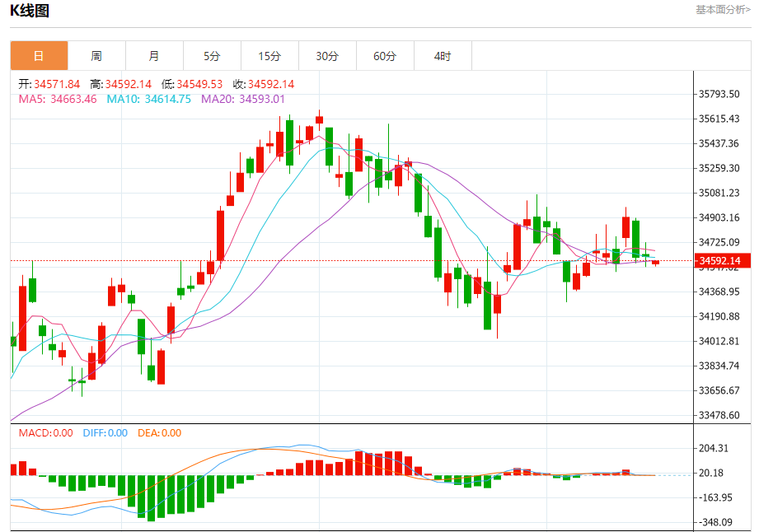
Task: Click the DIFF:0.00 indicator label
Action: pos(105,433)
